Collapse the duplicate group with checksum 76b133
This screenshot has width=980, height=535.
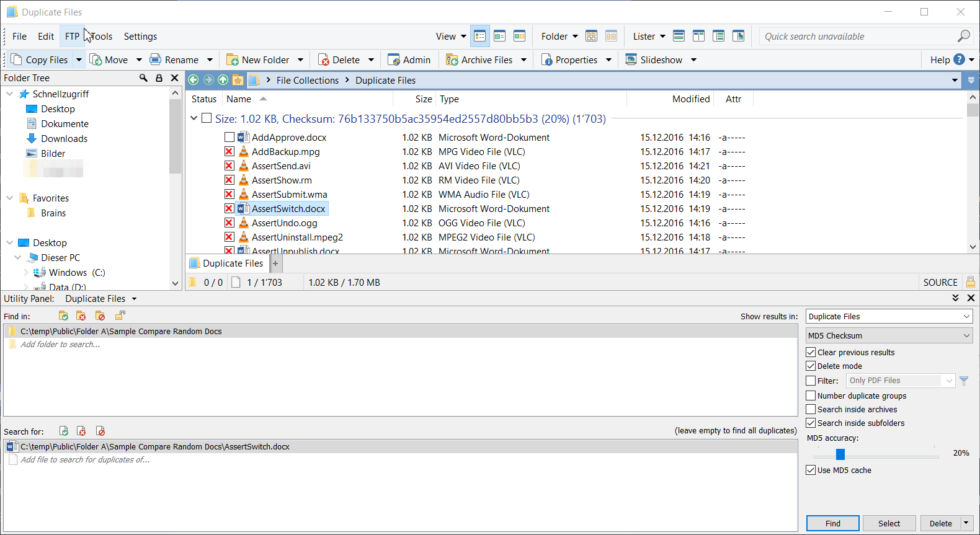[x=194, y=118]
